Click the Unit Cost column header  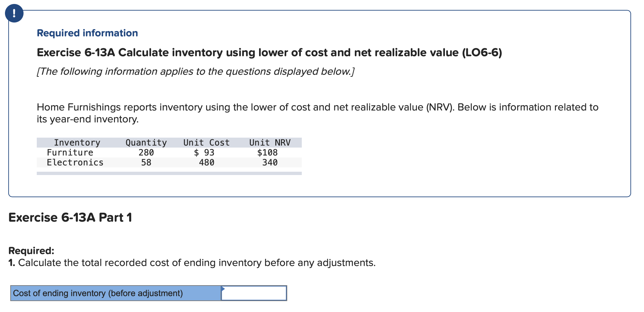(x=206, y=142)
